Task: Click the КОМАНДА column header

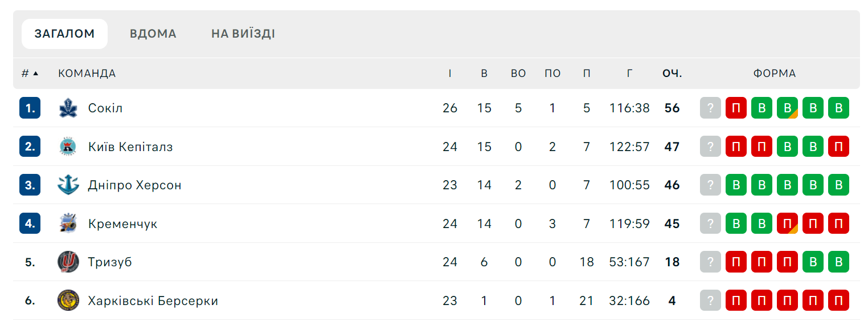Action: [87, 74]
